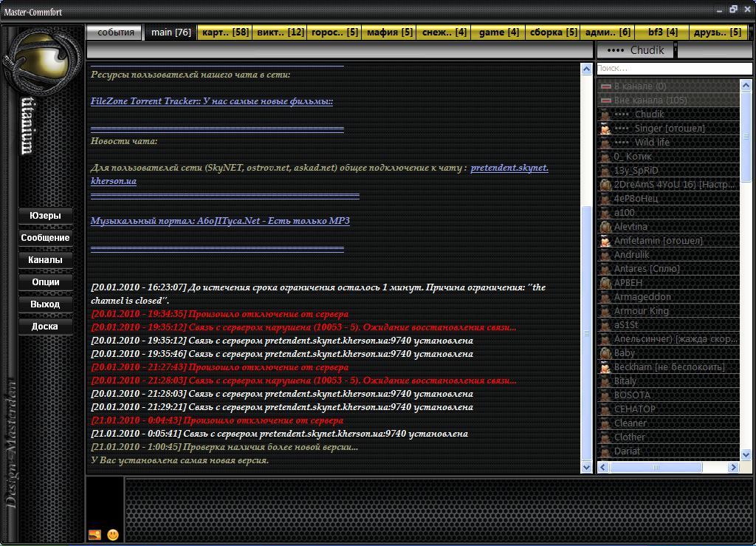Follow the 'Музыкальный портал' link
Screen dimensions: 756x546
[220, 221]
